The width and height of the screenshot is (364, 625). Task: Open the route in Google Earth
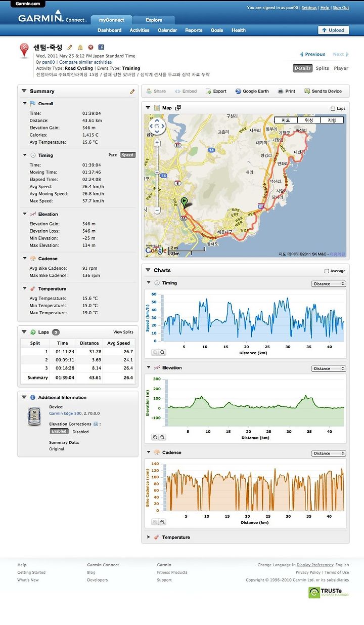coord(252,91)
